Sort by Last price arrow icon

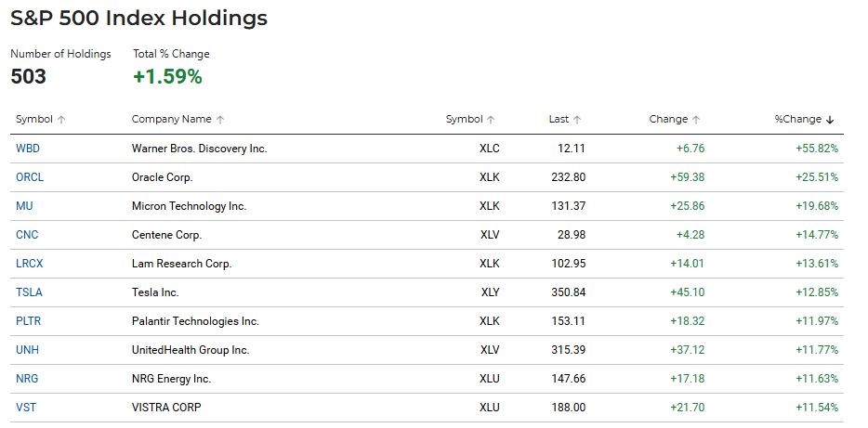(577, 120)
